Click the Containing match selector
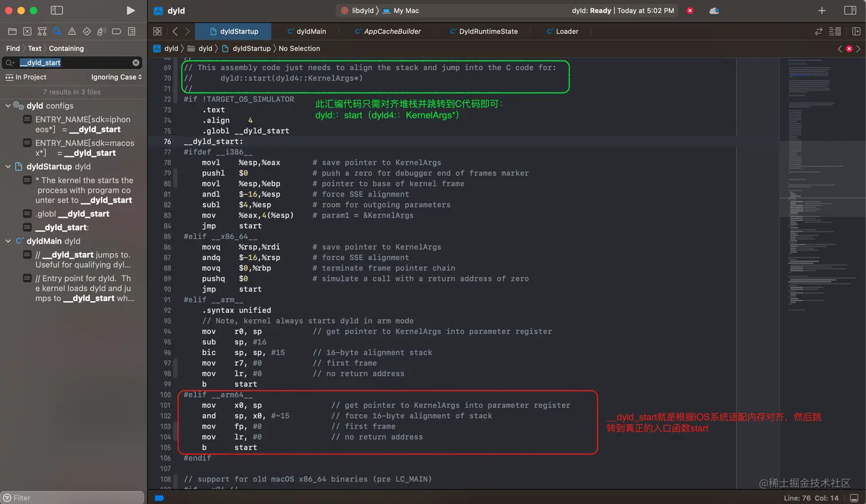 66,49
